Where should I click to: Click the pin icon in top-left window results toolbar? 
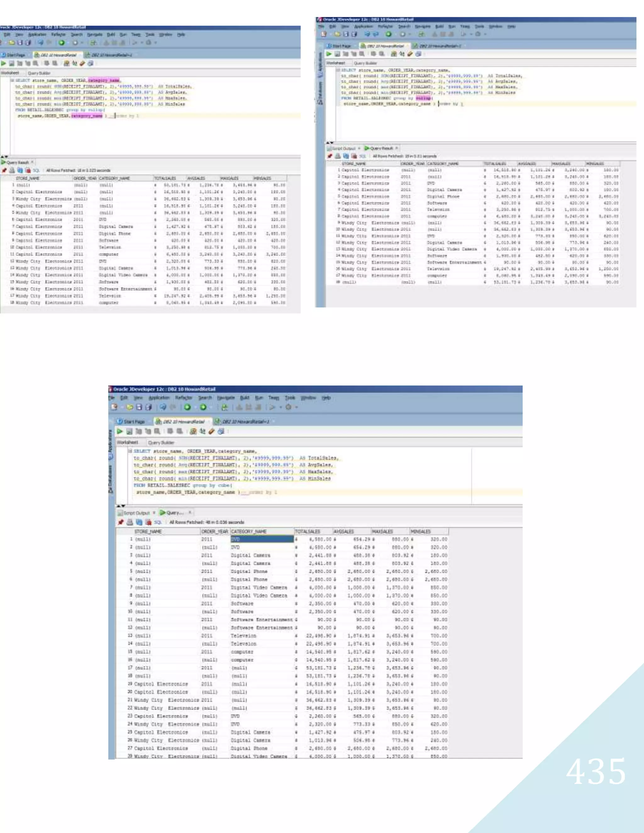click(4, 170)
